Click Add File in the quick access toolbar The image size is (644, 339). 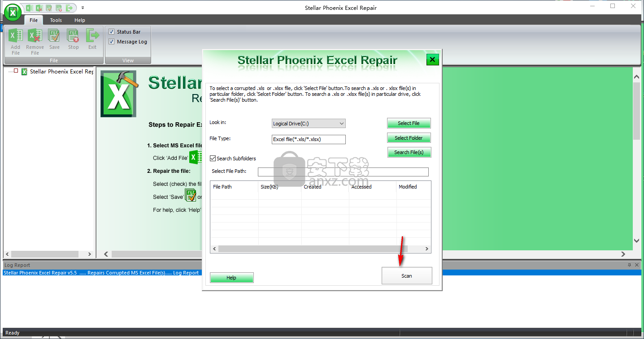pos(29,8)
